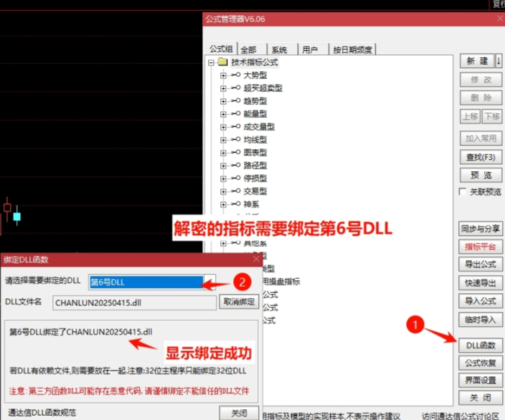Open the 访问通达信公式讨论区 link

(x=461, y=416)
